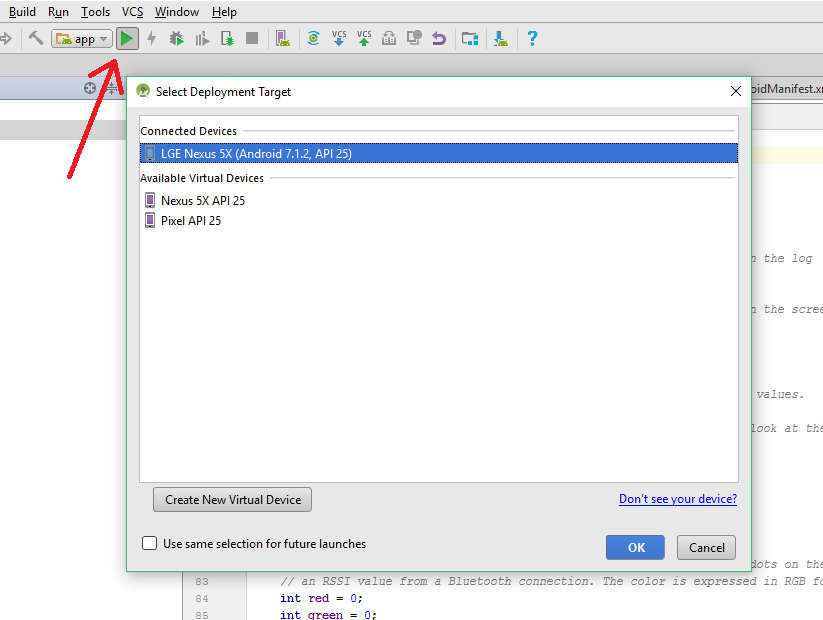Open the Help question mark icon
The height and width of the screenshot is (620, 823).
532,38
